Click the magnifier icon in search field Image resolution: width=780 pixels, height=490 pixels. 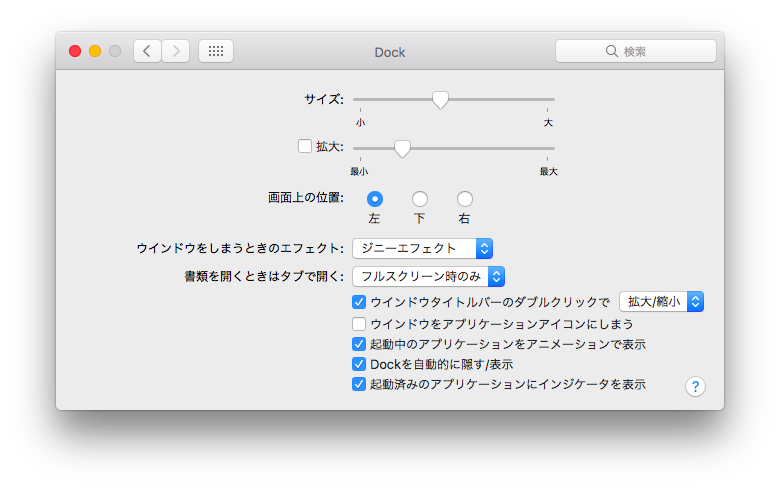(611, 51)
